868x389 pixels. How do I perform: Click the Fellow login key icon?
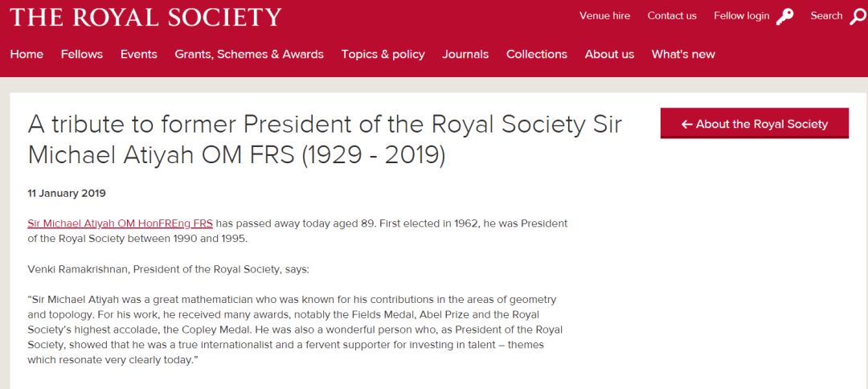(785, 17)
